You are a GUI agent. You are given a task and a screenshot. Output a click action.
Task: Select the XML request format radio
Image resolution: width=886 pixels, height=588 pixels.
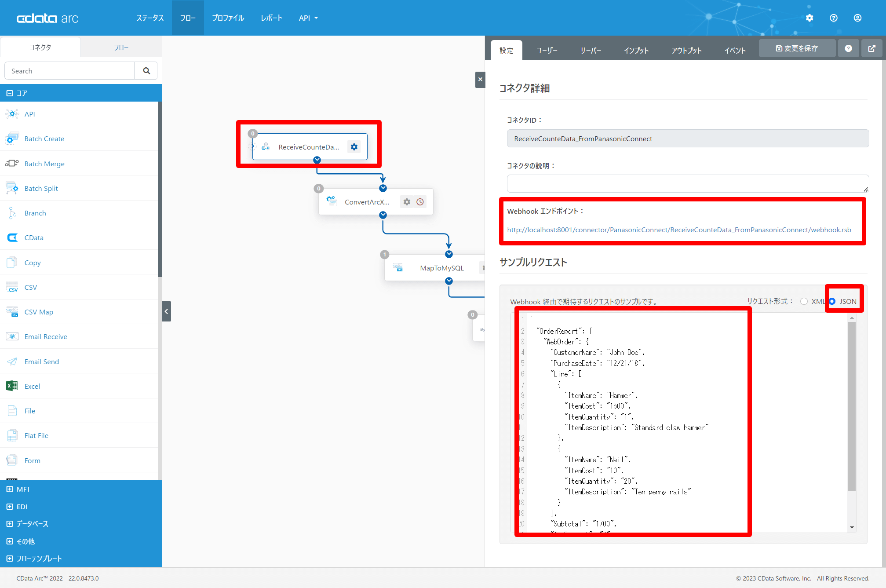(x=804, y=301)
